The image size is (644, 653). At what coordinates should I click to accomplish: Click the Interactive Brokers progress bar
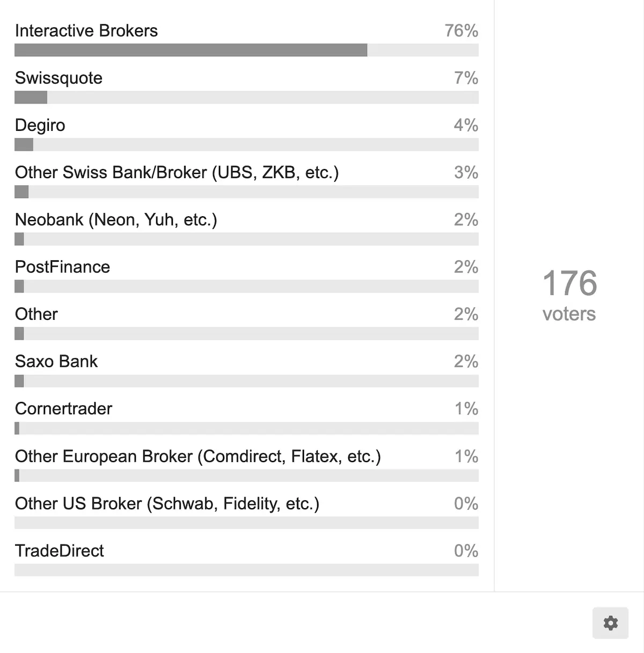(246, 50)
